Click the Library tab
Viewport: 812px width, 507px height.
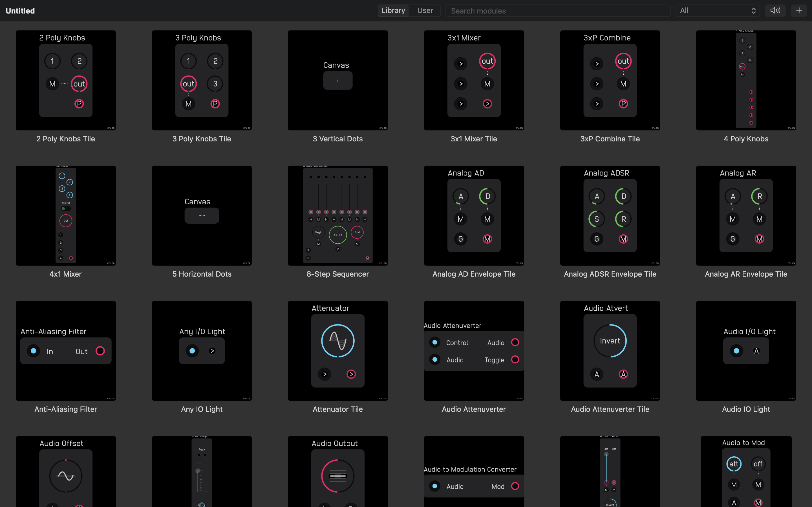pyautogui.click(x=393, y=10)
